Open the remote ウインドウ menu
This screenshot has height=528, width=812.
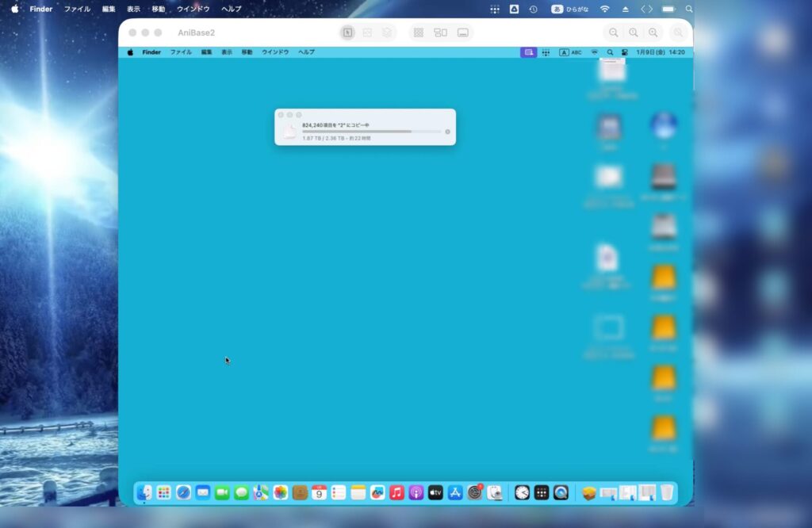[275, 52]
